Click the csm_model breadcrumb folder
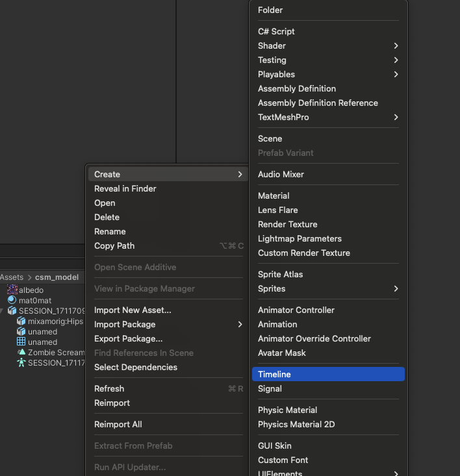This screenshot has height=476, width=460. click(57, 277)
